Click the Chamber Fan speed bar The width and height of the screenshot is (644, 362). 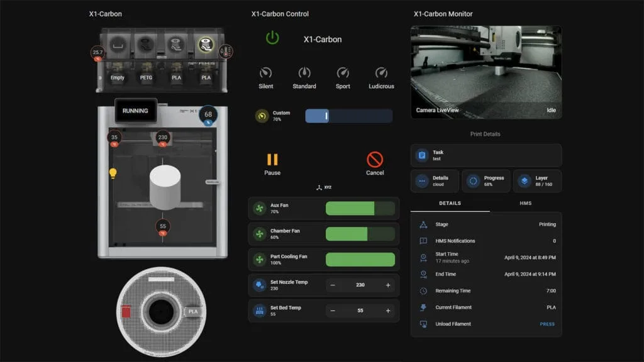pos(360,234)
